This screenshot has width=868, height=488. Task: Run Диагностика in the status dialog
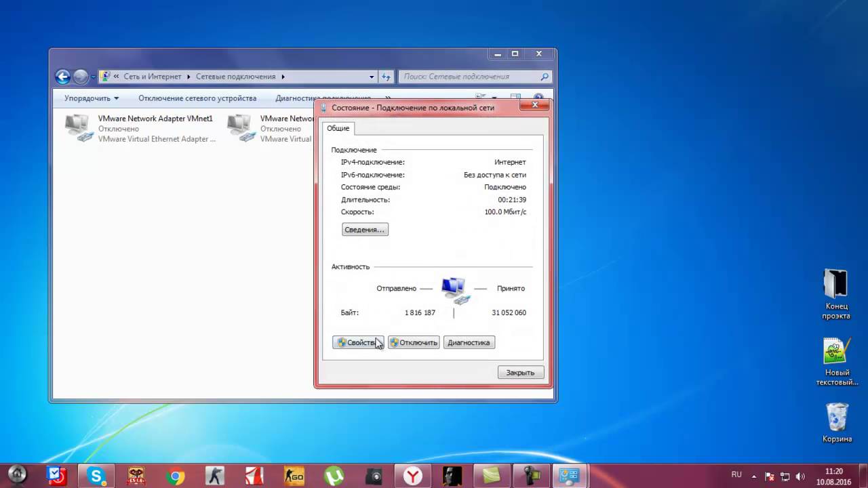click(469, 343)
